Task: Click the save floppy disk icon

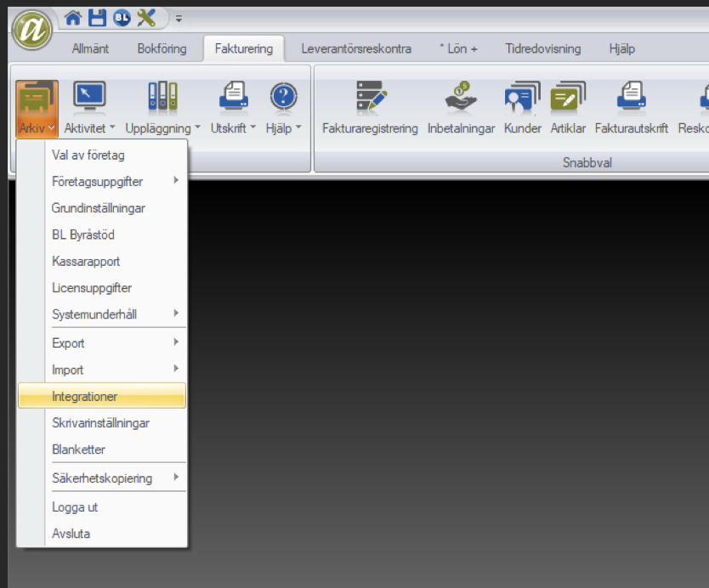Action: [97, 18]
